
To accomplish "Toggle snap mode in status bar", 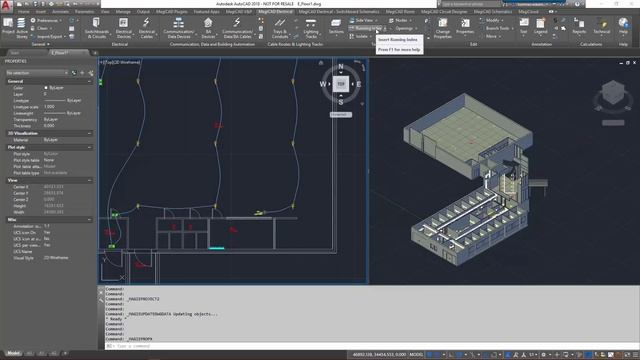I will pos(438,355).
